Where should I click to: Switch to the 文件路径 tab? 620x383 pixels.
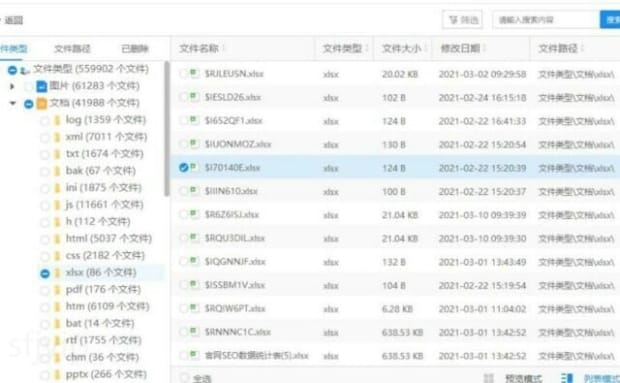click(72, 49)
